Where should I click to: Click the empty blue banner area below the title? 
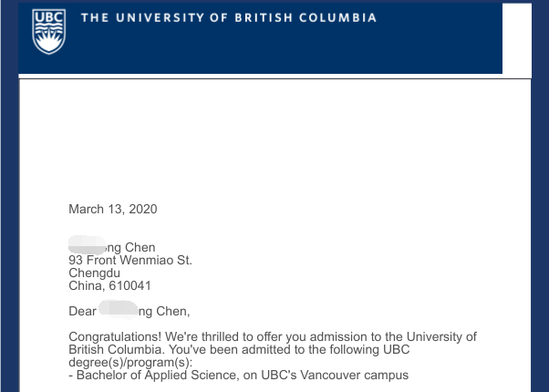[x=274, y=53]
